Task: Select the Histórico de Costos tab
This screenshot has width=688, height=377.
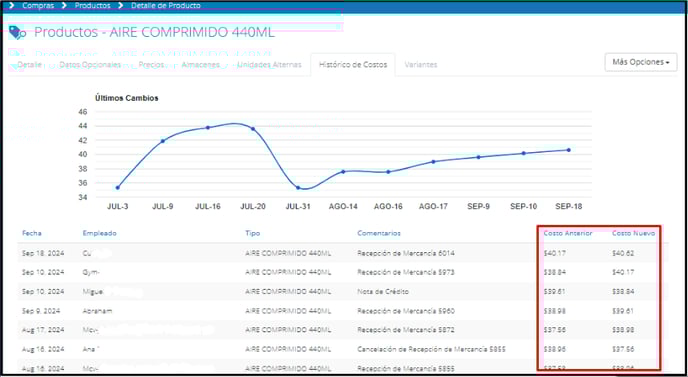Action: pos(353,65)
